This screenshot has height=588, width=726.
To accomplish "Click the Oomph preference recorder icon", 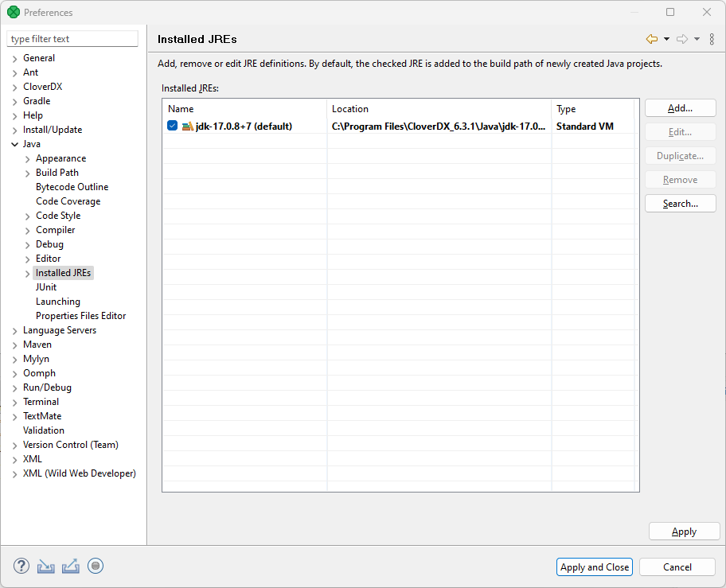I will [x=96, y=567].
